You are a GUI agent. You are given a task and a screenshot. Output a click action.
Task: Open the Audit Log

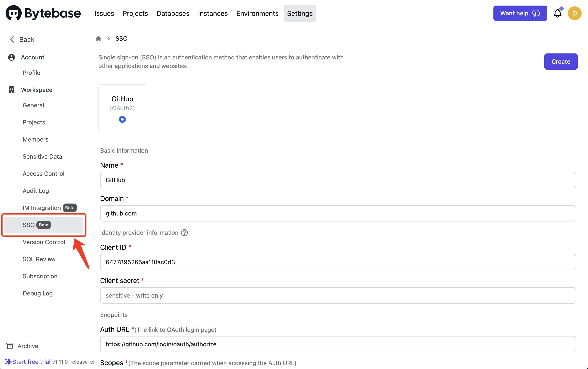pos(36,191)
